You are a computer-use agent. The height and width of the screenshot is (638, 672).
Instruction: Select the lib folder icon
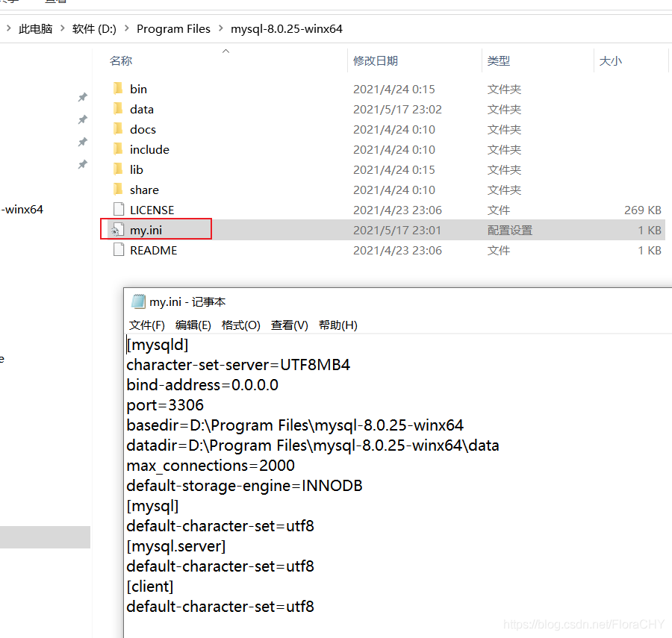(118, 169)
